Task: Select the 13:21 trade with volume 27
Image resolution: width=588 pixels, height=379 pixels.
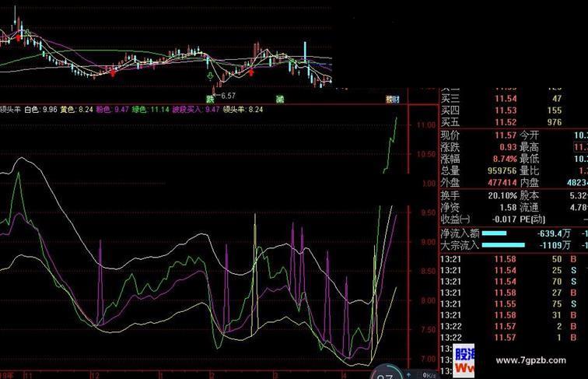Action: pyautogui.click(x=508, y=293)
